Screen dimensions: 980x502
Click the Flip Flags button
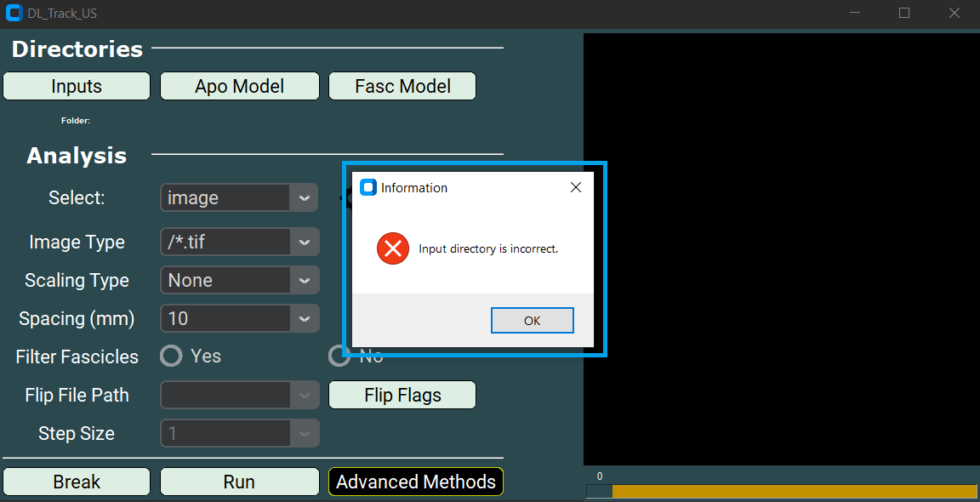(x=402, y=395)
